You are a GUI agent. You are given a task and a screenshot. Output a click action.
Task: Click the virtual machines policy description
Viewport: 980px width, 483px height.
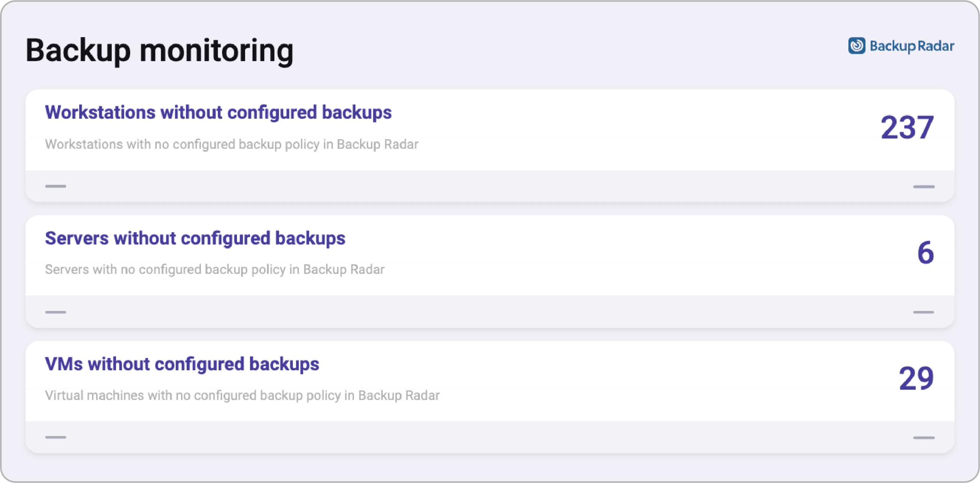(x=242, y=395)
